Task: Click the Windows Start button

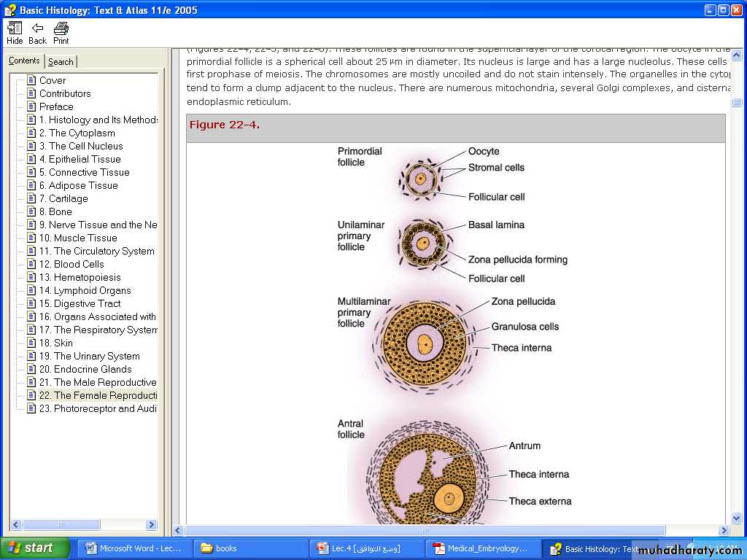Action: tap(34, 548)
